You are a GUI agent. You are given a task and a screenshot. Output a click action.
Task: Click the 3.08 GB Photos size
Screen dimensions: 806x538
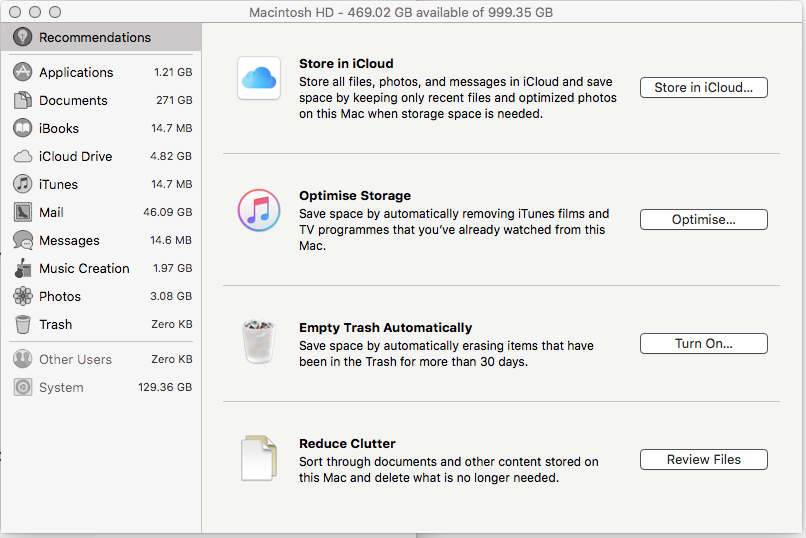[x=171, y=296]
